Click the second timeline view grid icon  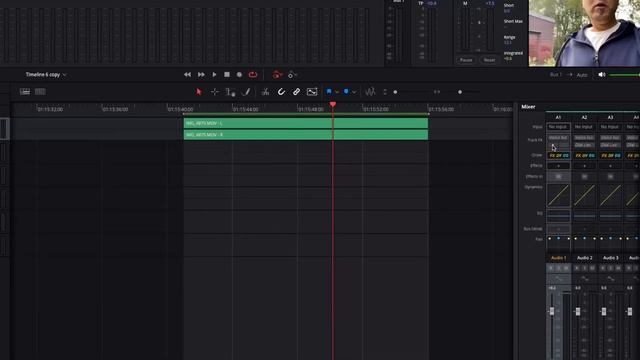(40, 92)
